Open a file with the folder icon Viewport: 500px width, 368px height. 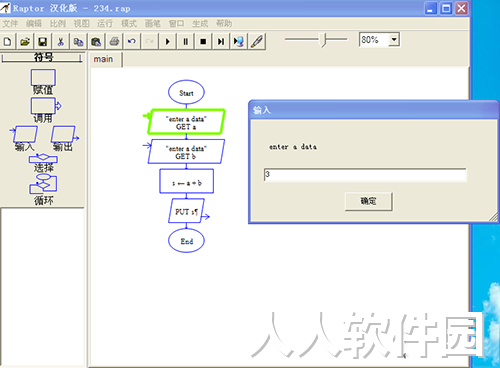tap(25, 42)
